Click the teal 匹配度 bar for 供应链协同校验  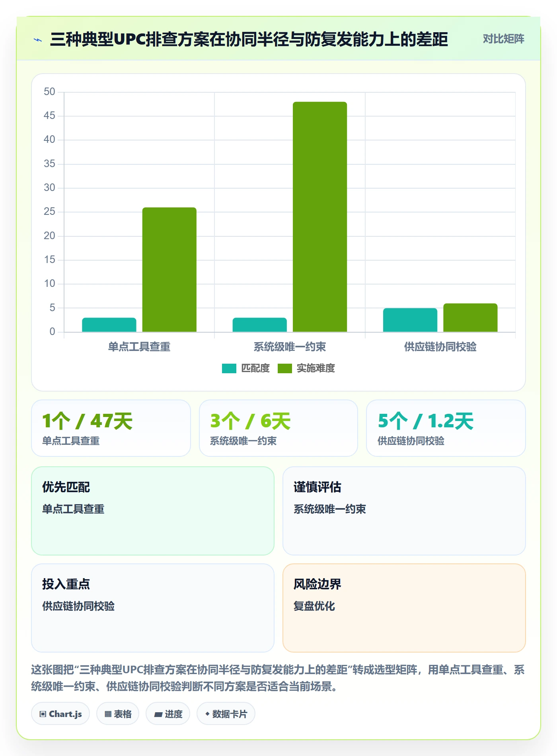point(410,320)
